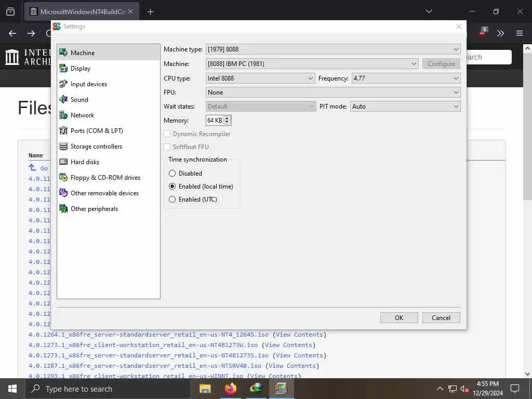Viewport: 532px width, 399px height.
Task: Click the Storage controllers icon
Action: coord(63,146)
